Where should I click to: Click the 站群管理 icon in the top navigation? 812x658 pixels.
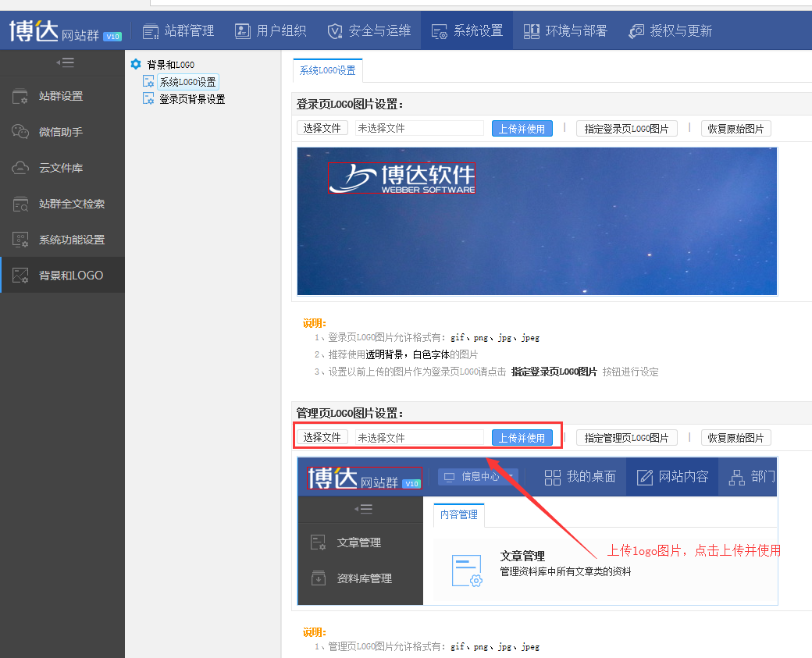tap(151, 31)
